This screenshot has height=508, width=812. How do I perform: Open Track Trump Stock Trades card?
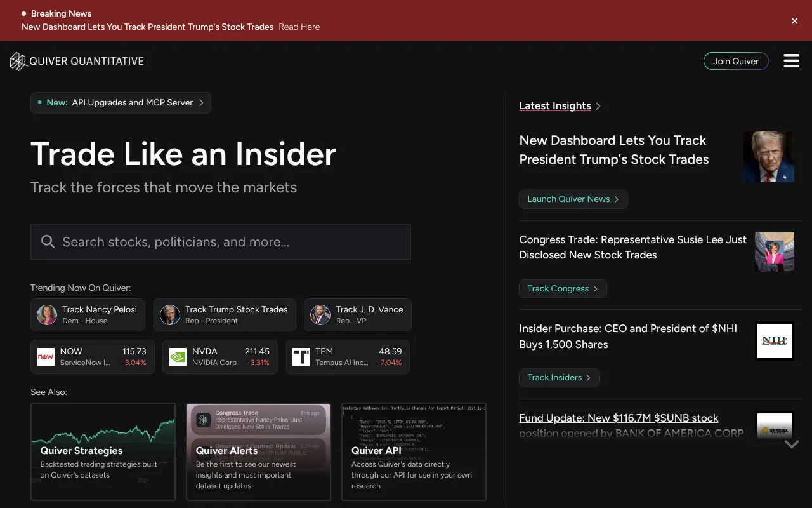coord(225,315)
